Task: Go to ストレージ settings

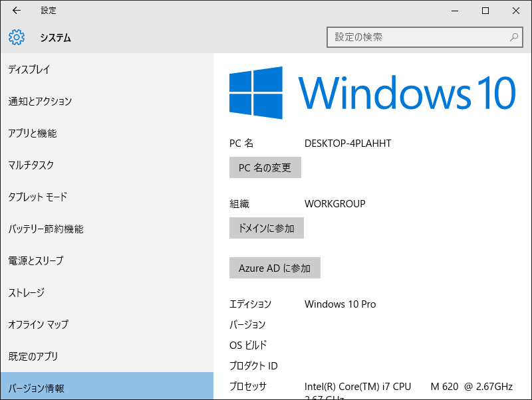Action: (x=107, y=292)
